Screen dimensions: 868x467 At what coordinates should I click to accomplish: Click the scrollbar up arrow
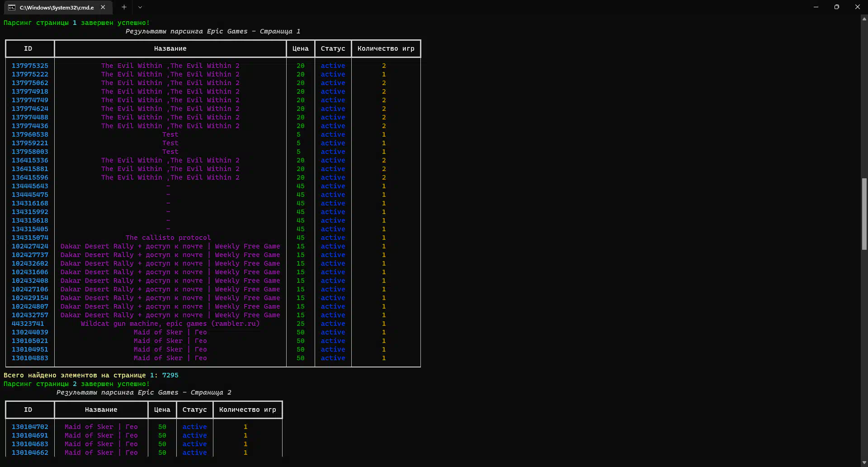click(864, 19)
